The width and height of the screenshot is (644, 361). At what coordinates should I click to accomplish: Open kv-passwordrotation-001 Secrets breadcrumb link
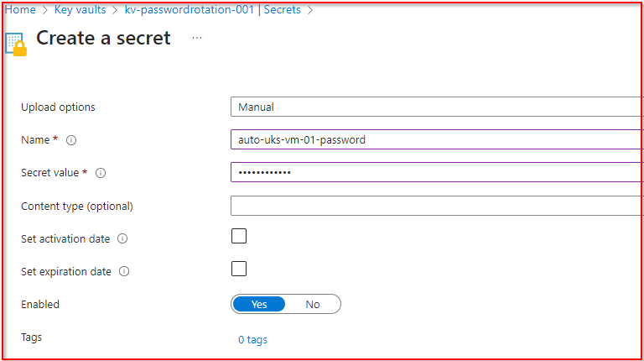pos(214,10)
